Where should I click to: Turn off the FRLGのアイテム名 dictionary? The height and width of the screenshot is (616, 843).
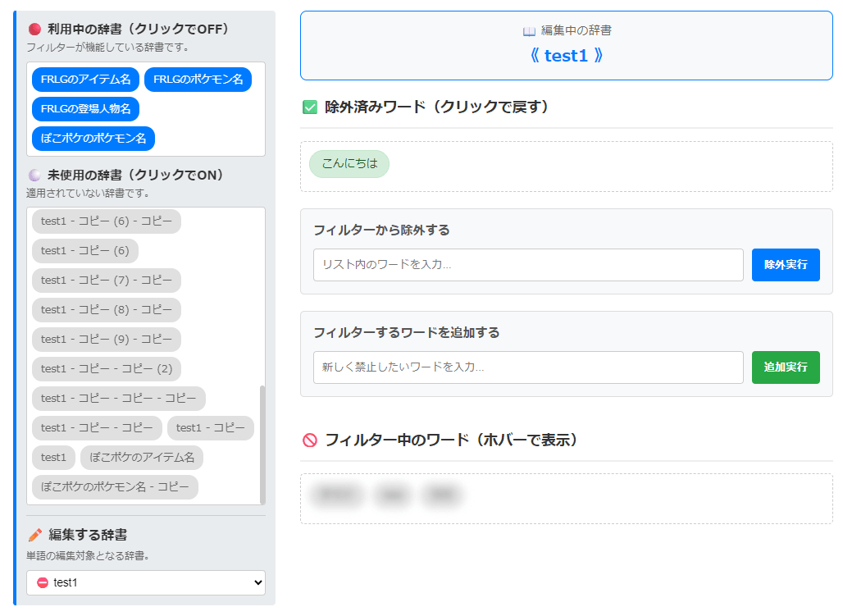[84, 80]
